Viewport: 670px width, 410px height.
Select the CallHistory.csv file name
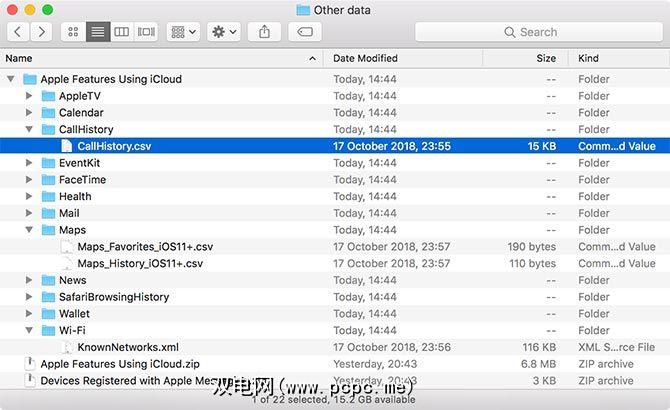[x=114, y=146]
